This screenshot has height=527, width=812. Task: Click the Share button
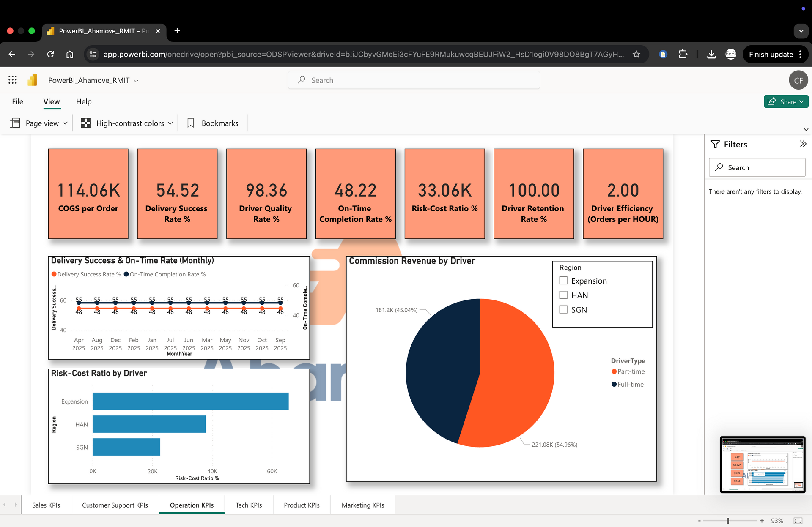click(x=785, y=101)
